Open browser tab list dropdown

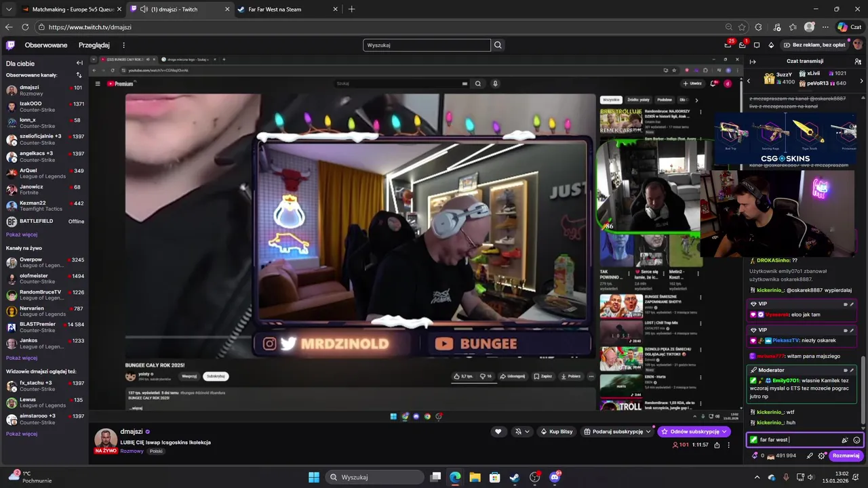pyautogui.click(x=8, y=9)
